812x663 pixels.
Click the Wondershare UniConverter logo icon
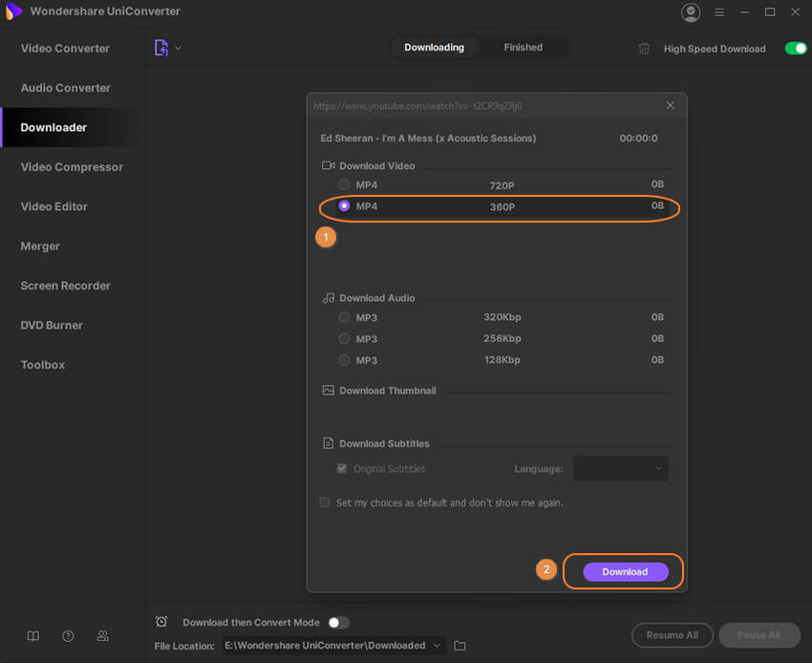coord(13,11)
